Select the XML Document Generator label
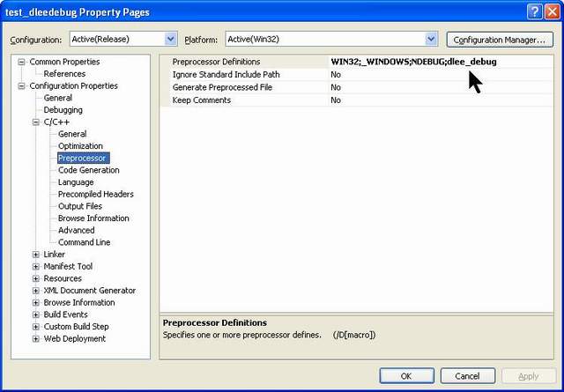 click(90, 291)
